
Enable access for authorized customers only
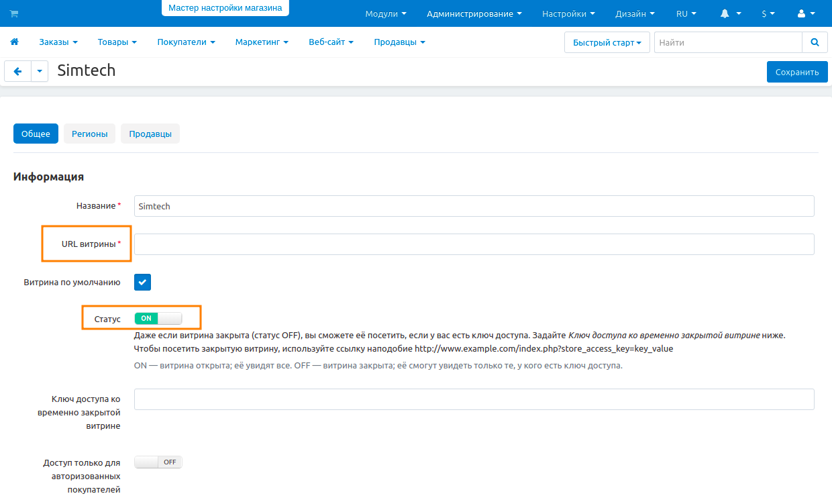(158, 462)
